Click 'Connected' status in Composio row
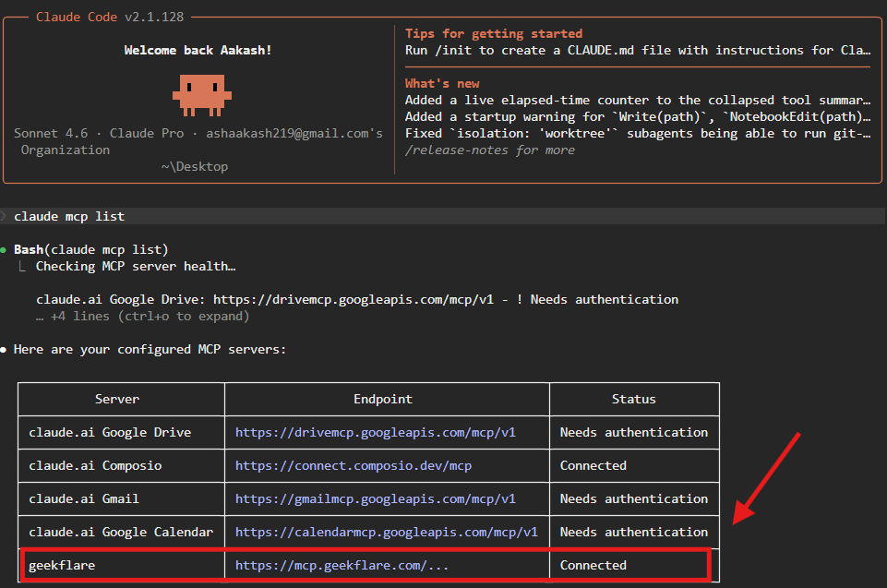887x588 pixels. click(x=593, y=466)
